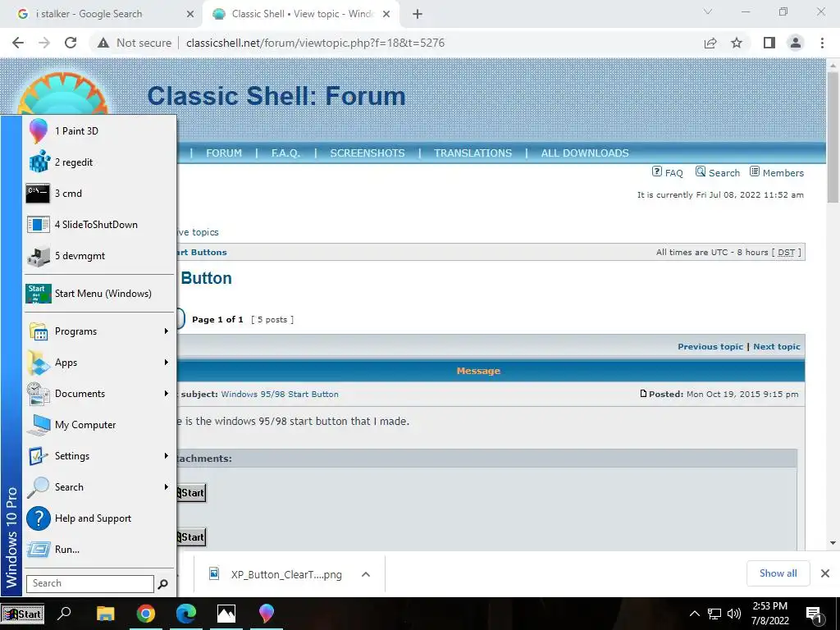Expand the Settings submenu arrow
The width and height of the screenshot is (840, 630).
coord(167,456)
